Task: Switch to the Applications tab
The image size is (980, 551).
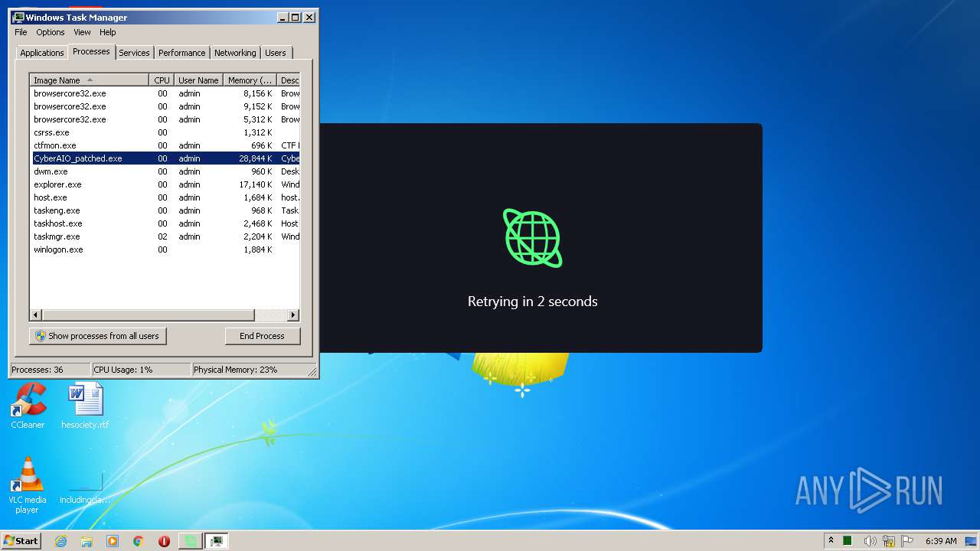Action: coord(41,53)
